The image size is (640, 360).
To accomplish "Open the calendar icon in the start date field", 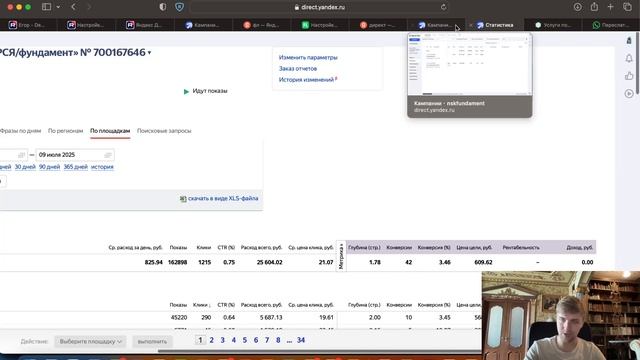I will click(22, 155).
